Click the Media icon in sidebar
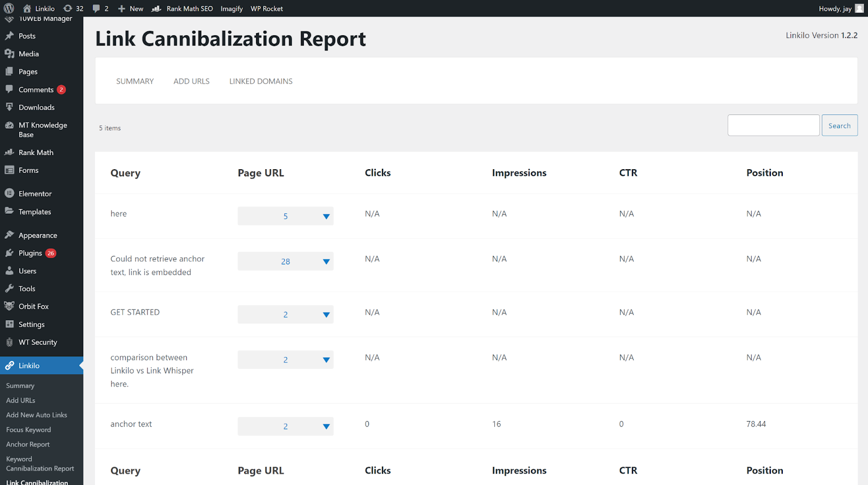 9,54
